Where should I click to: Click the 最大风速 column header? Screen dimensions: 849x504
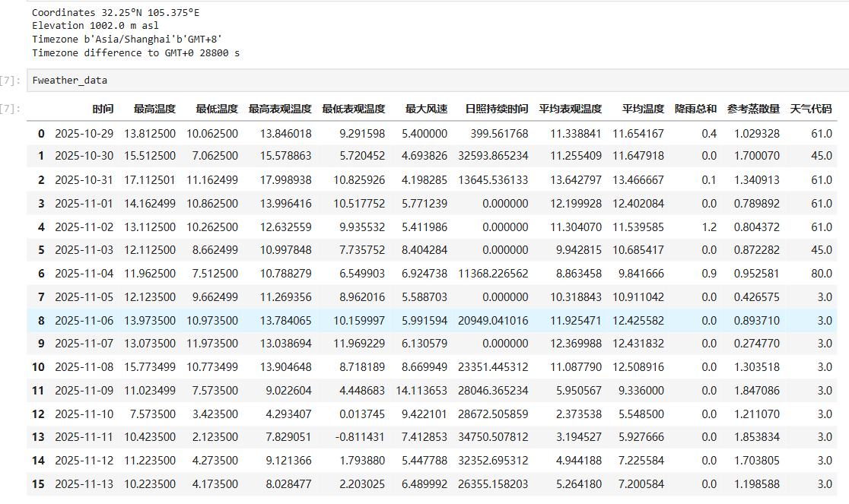427,109
